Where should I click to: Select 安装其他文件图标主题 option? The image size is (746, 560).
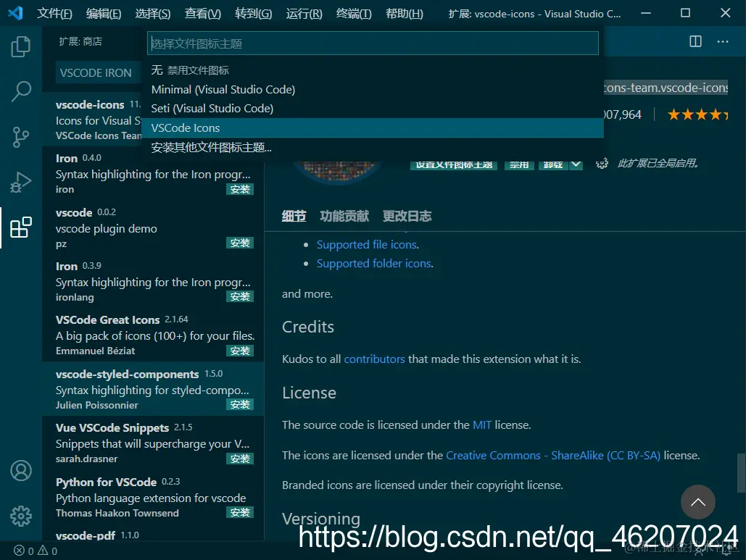click(x=373, y=147)
